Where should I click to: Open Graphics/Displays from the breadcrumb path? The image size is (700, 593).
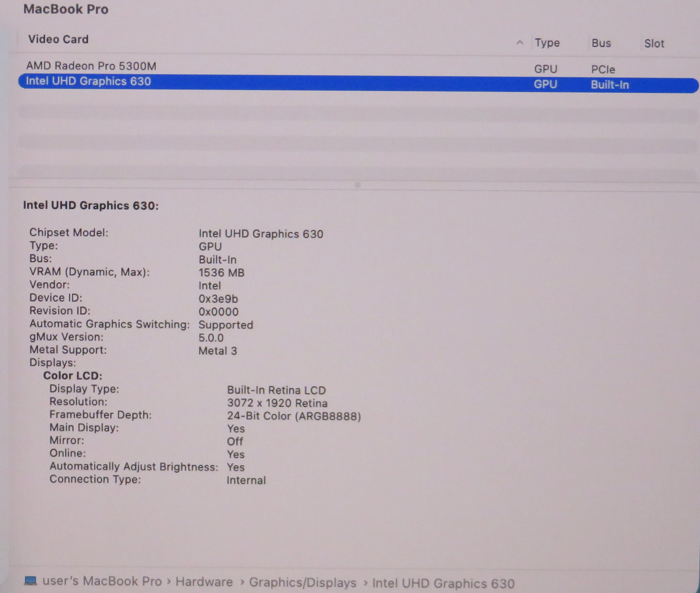(303, 582)
